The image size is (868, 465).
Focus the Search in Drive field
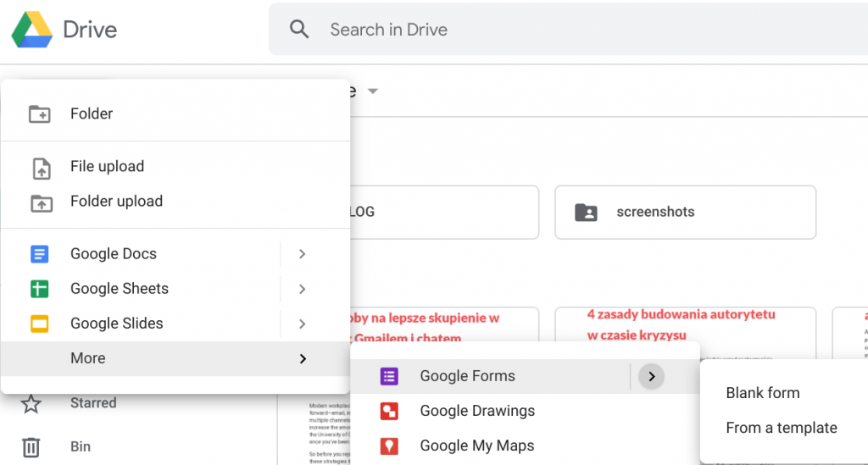pos(568,30)
